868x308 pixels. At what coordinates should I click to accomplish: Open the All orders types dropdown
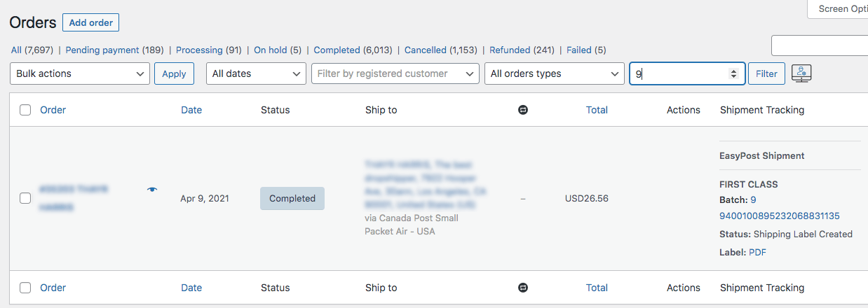point(554,73)
